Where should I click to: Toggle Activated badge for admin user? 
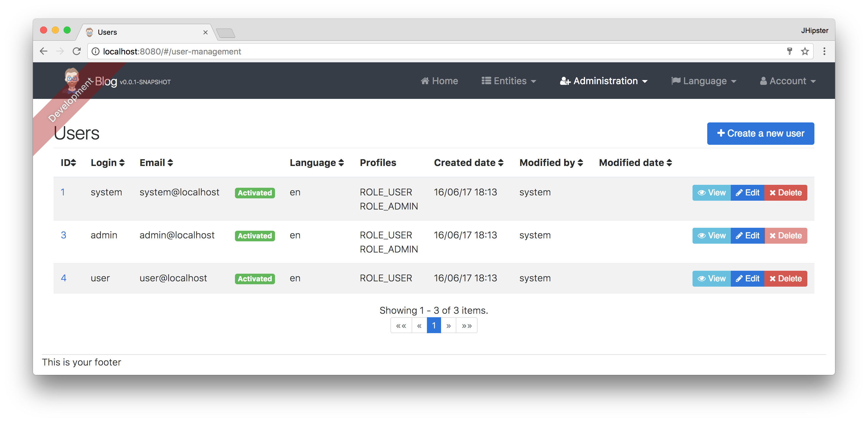(254, 236)
